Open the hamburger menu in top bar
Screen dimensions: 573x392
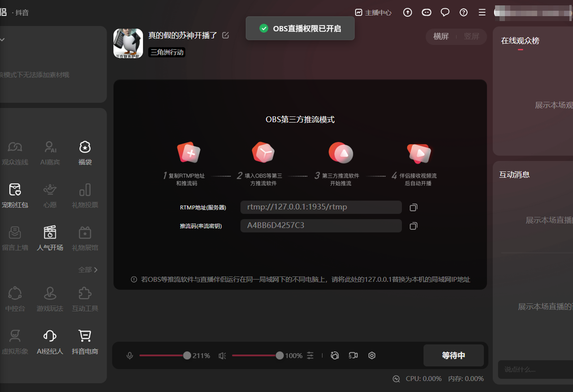coord(482,13)
